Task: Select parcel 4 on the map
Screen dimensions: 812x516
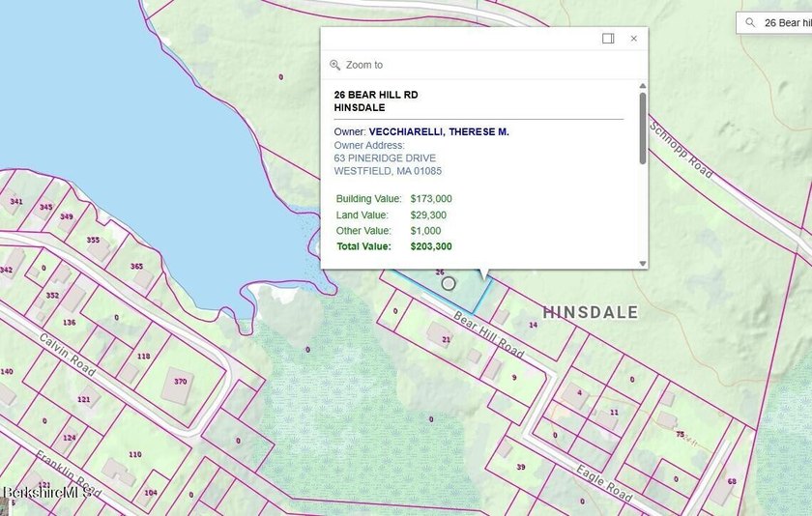Action: coord(579,392)
